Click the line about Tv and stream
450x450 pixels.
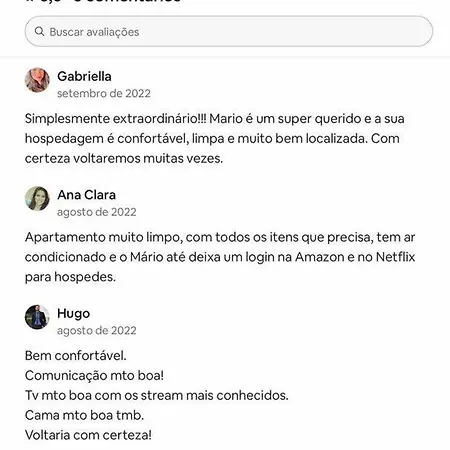(157, 395)
